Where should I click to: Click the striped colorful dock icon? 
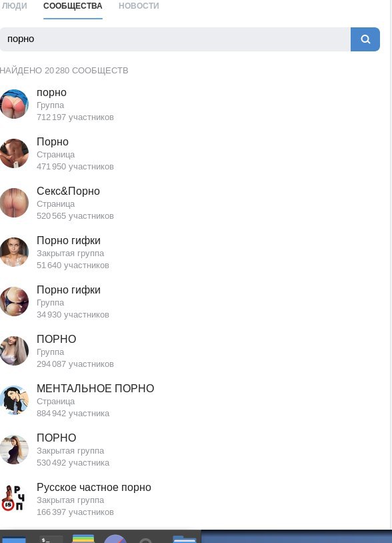(x=83, y=538)
